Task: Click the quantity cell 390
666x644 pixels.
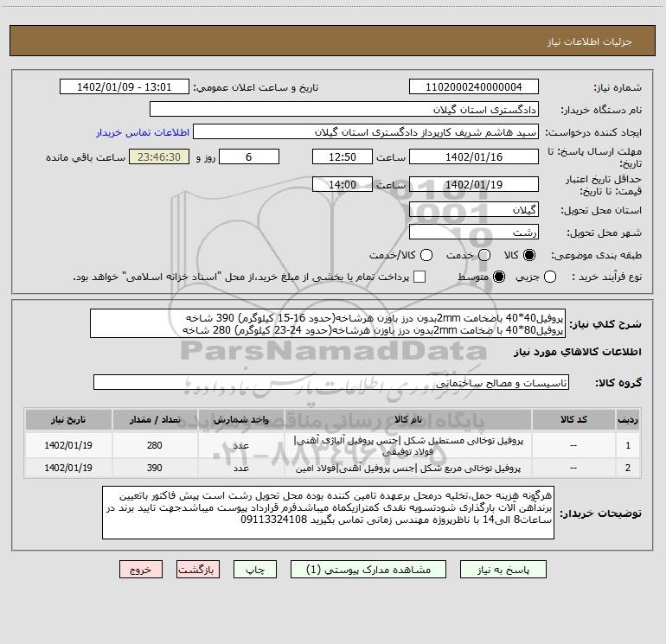Action: tap(155, 468)
